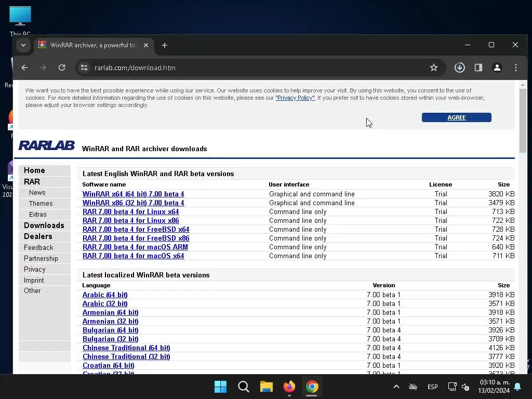Screen dimensions: 532x399
Task: Download RAR 7.00 beta 4 for Linux x64
Action: [x=130, y=212]
